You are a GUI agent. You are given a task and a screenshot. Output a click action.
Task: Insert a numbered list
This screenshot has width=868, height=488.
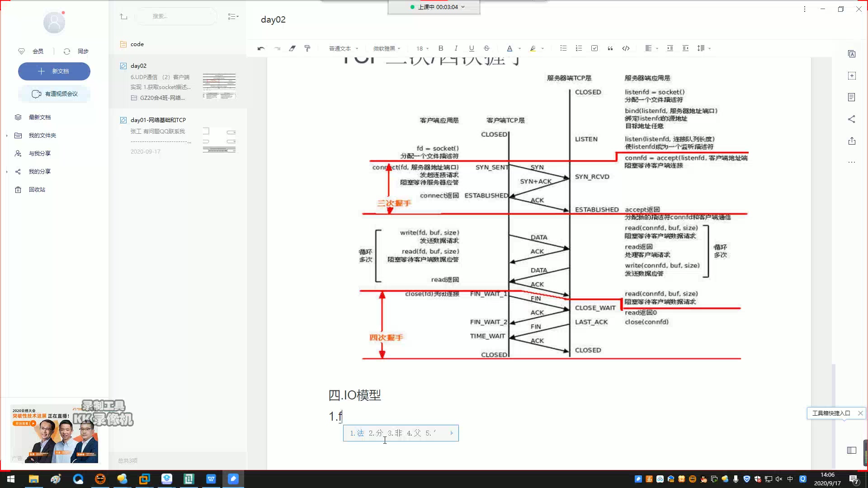pos(579,48)
